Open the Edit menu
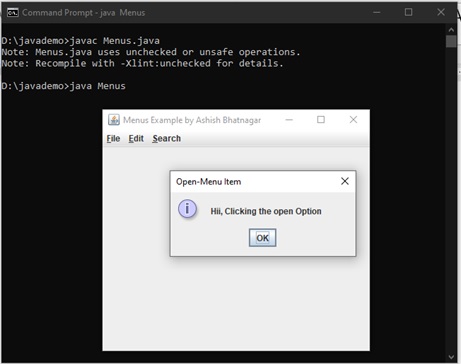The image size is (461, 364). (x=136, y=138)
